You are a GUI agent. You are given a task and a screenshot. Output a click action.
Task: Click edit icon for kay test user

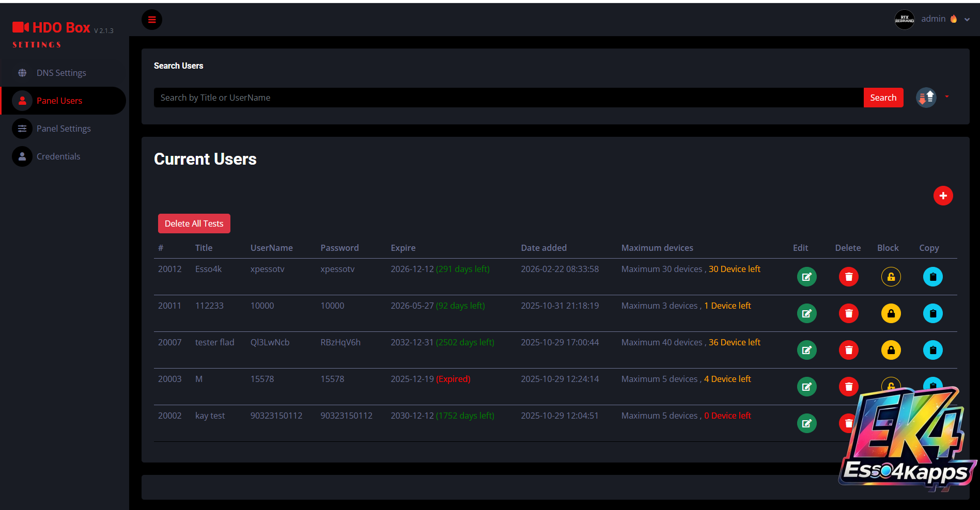806,423
